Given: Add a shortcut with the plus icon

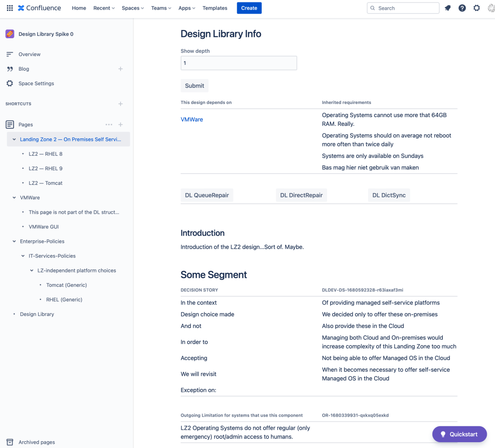Looking at the screenshot, I should (120, 104).
